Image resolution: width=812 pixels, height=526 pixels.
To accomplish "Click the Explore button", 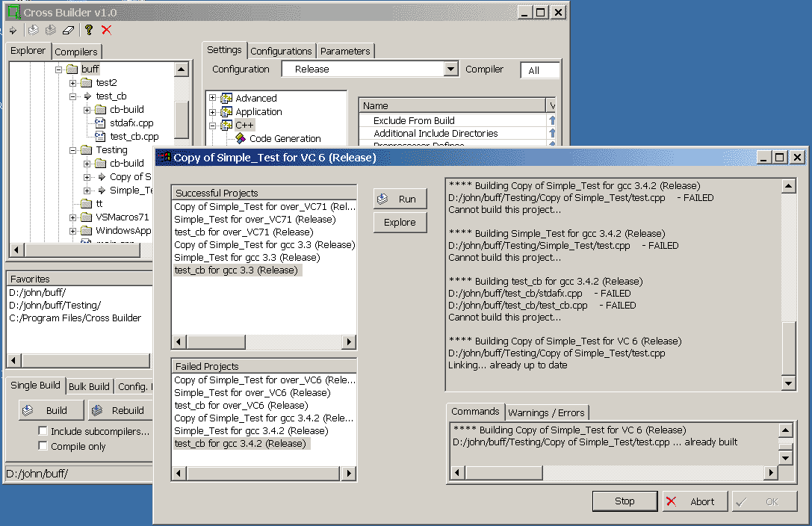I will click(x=400, y=222).
